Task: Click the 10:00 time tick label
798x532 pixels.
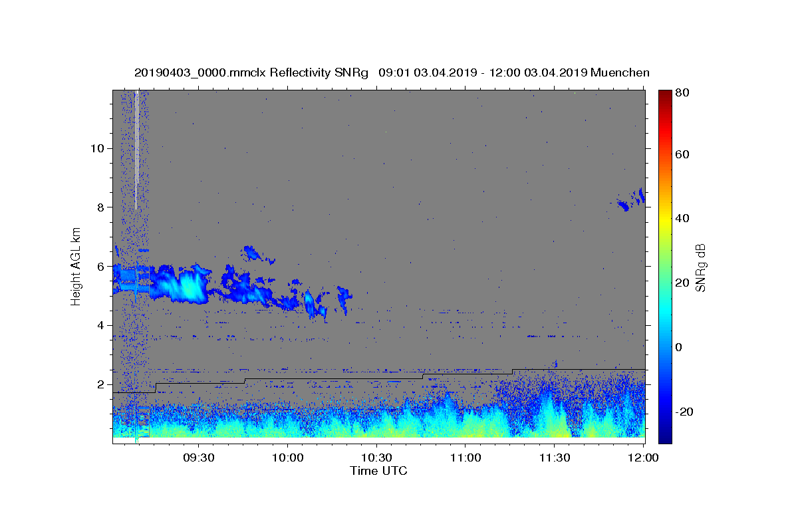Action: pyautogui.click(x=287, y=458)
